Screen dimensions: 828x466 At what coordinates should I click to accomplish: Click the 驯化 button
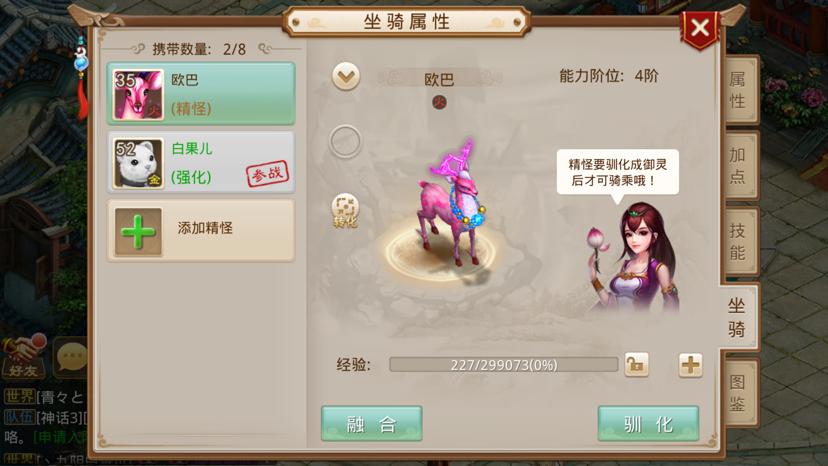648,424
